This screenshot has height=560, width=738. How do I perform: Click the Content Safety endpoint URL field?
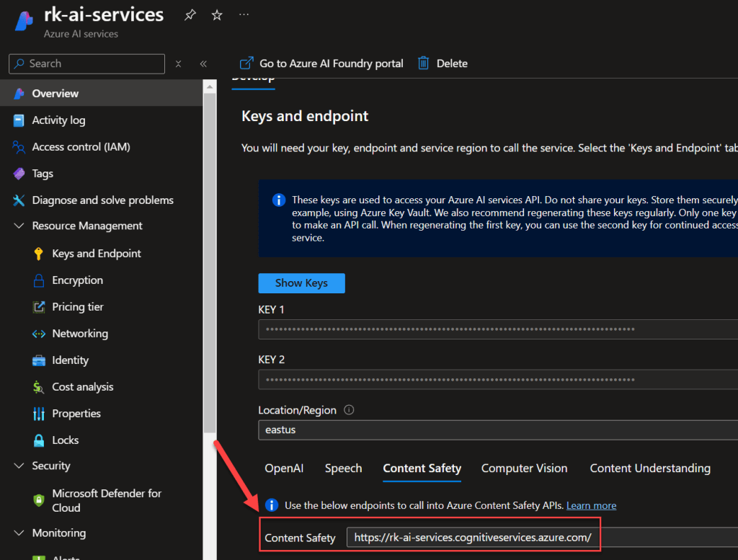(472, 538)
